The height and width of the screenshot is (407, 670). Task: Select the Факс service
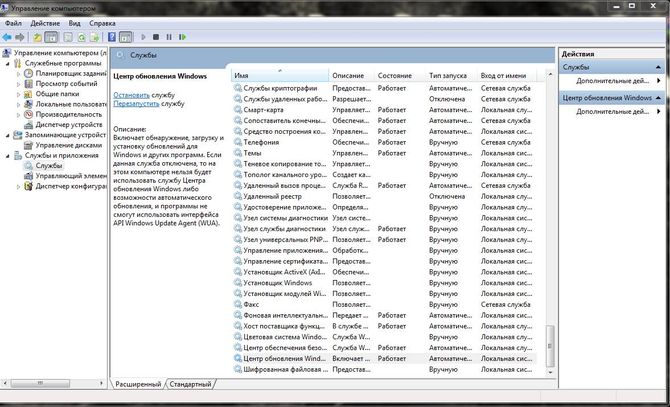pos(384,305)
